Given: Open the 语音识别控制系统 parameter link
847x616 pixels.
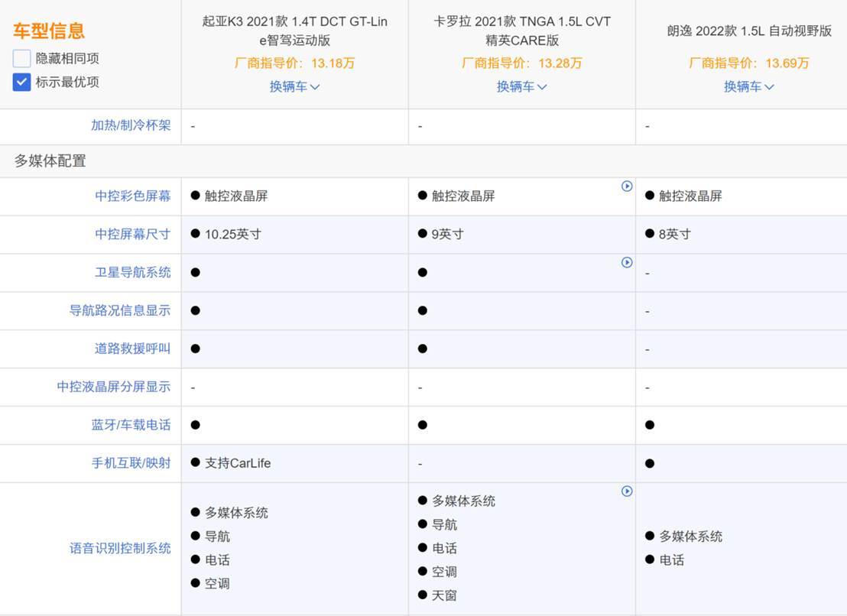Looking at the screenshot, I should [120, 548].
